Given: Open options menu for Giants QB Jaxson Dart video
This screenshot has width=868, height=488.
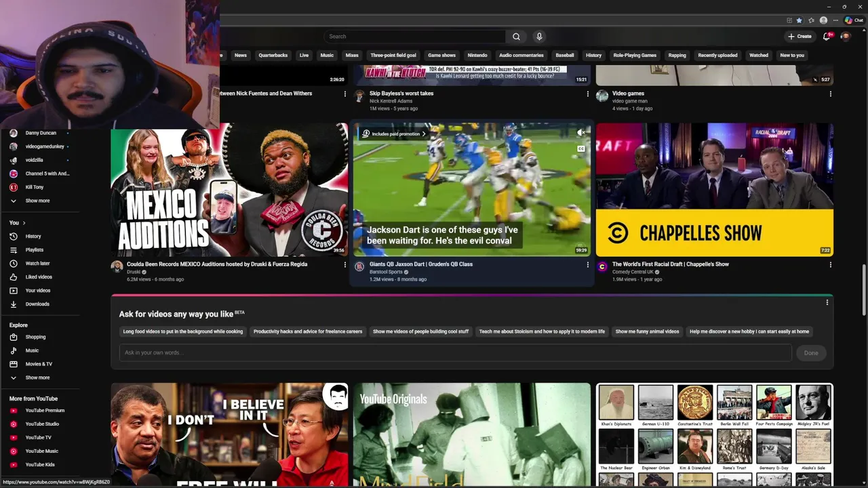Looking at the screenshot, I should coord(588,264).
